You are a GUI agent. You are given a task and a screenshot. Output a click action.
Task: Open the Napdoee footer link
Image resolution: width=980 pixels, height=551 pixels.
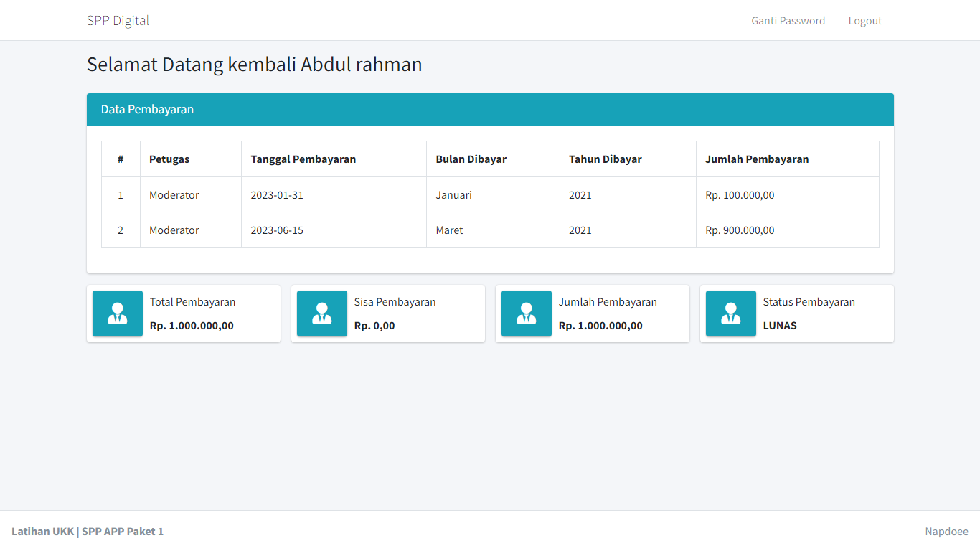(x=946, y=532)
